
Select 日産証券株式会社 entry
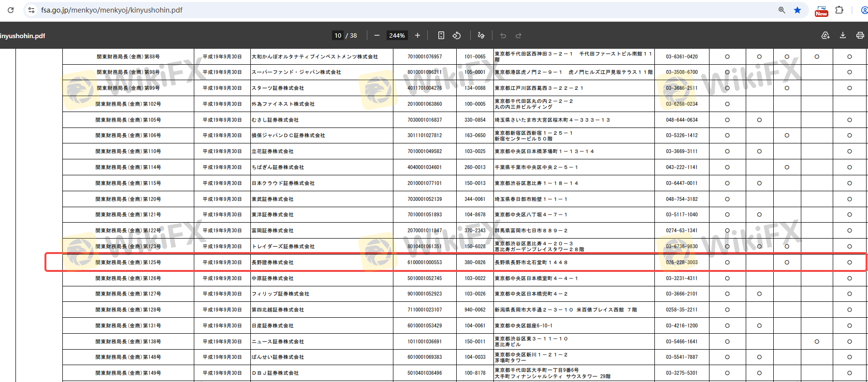(x=273, y=325)
